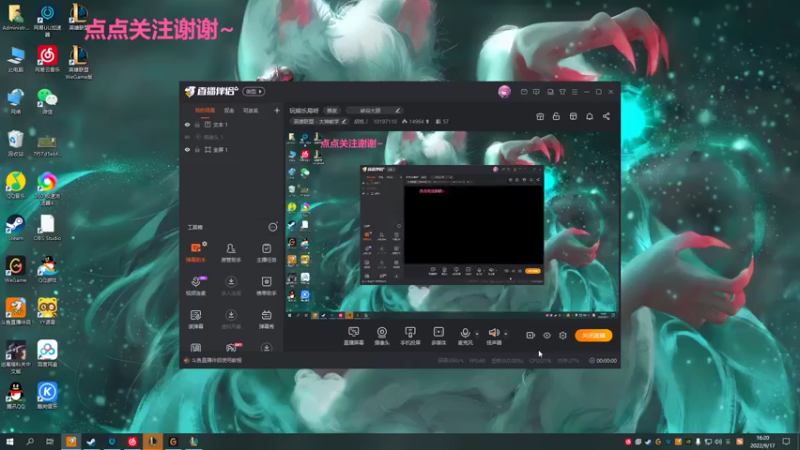Open the Windows Start menu

click(x=9, y=441)
